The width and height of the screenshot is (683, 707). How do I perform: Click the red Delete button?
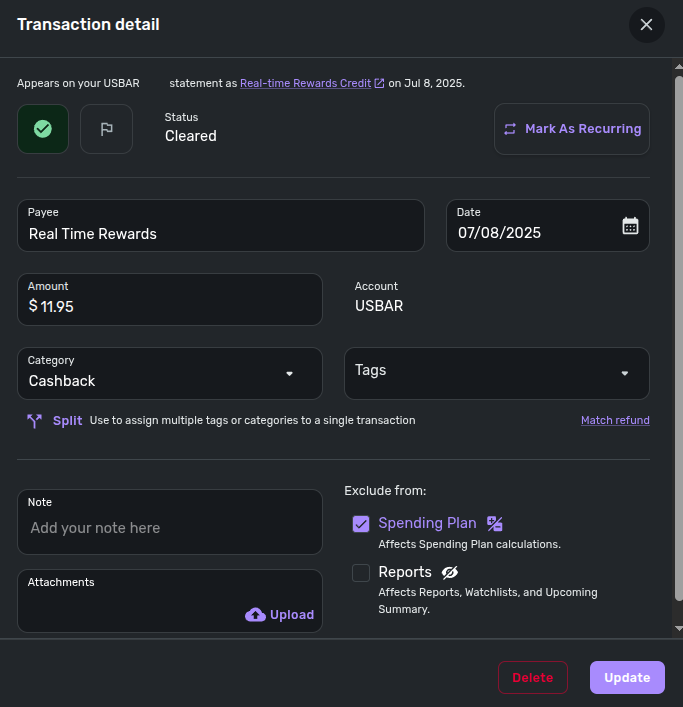click(x=532, y=677)
